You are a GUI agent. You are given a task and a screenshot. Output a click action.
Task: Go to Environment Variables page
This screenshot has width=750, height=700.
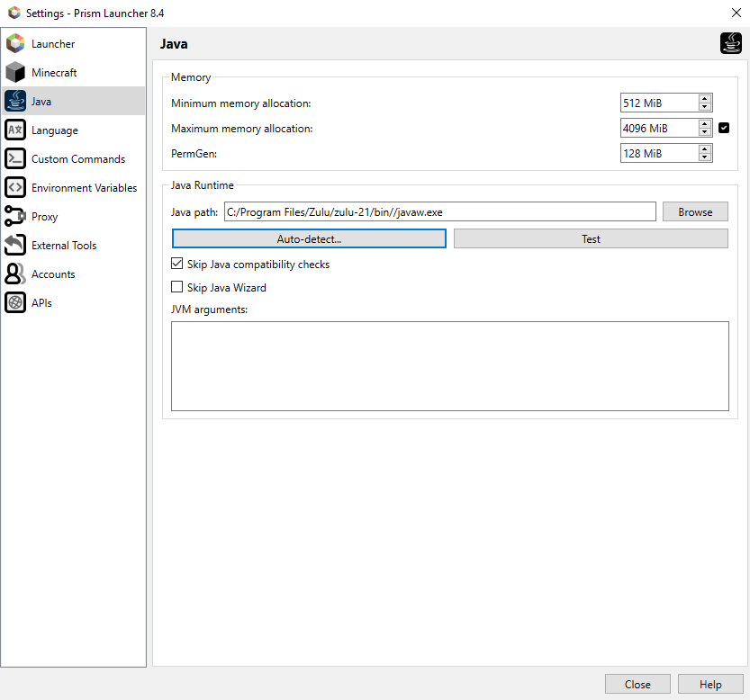point(74,187)
